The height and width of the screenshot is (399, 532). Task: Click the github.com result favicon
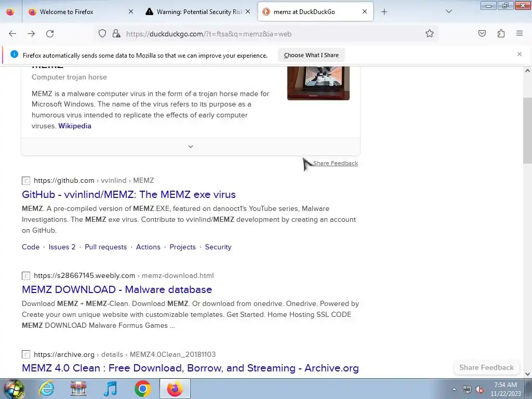26,181
